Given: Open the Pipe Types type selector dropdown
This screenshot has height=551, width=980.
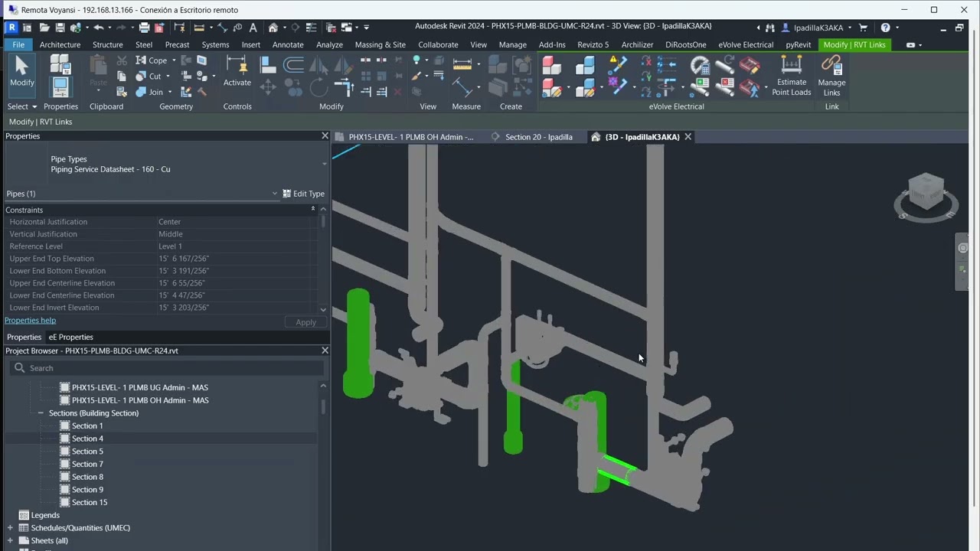Looking at the screenshot, I should coord(324,164).
